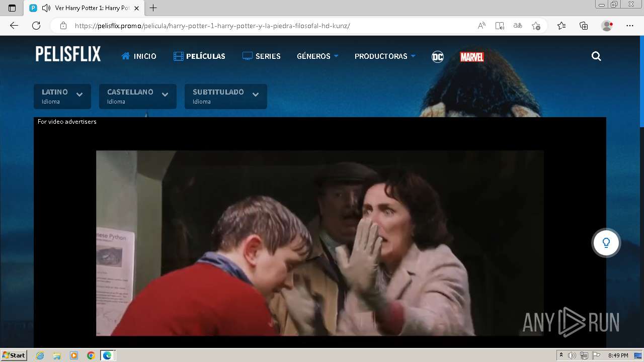Viewport: 644px width, 362px height.
Task: Open browser Collections
Action: [584, 26]
